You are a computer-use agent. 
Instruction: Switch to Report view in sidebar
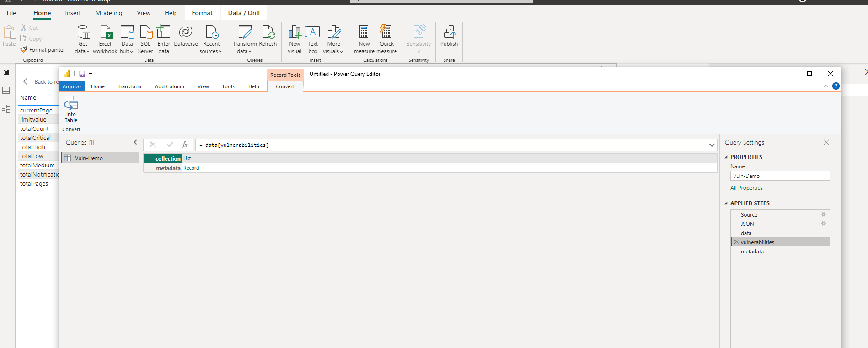point(6,72)
